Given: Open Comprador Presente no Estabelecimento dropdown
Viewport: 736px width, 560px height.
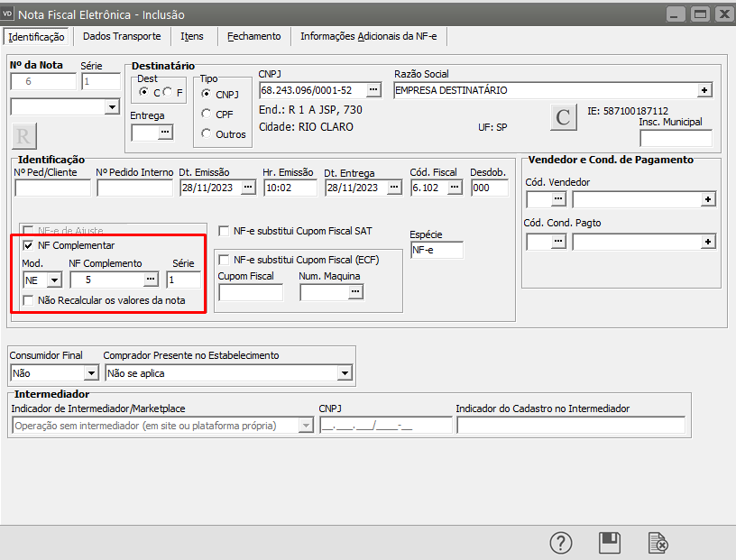Looking at the screenshot, I should pos(344,372).
